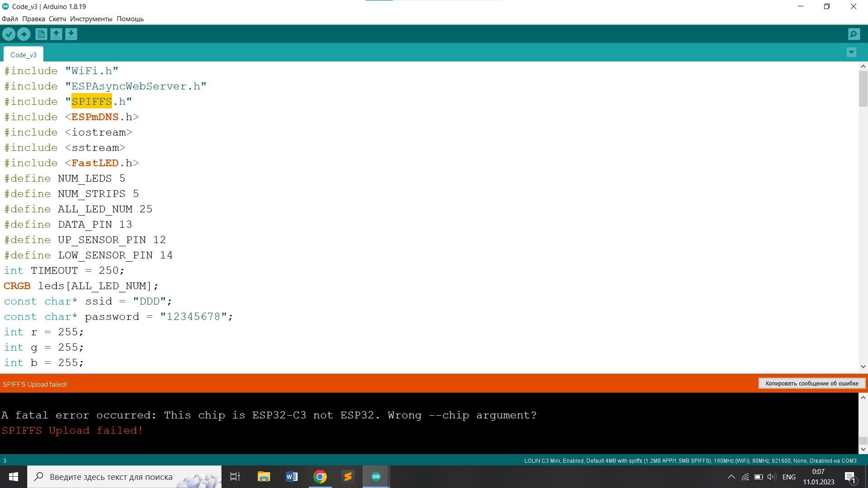Open the Файл menu
868x488 pixels.
pos(10,19)
